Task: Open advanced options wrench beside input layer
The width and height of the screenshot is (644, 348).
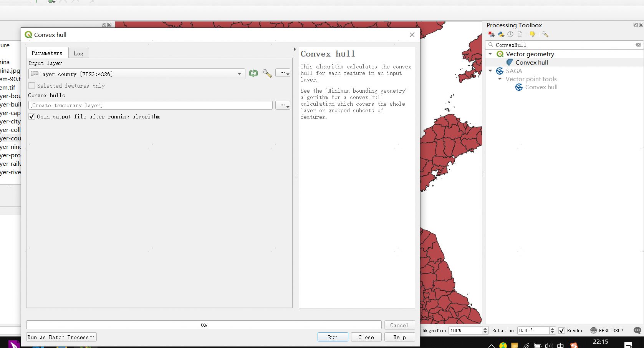Action: (267, 73)
